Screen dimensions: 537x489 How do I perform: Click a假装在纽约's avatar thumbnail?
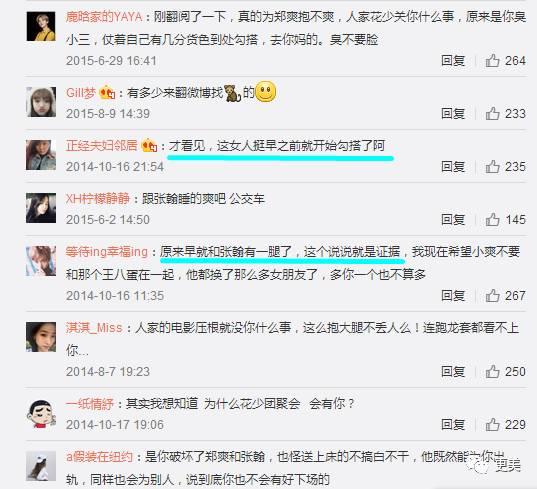point(41,466)
